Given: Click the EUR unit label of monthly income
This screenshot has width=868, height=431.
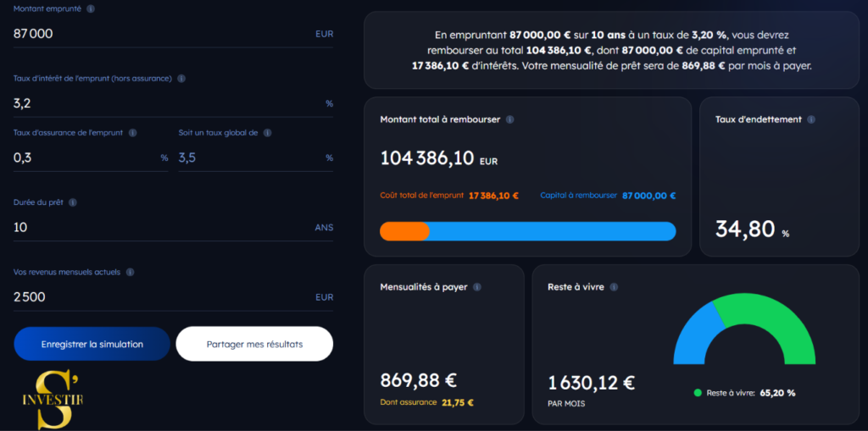Looking at the screenshot, I should 325,298.
